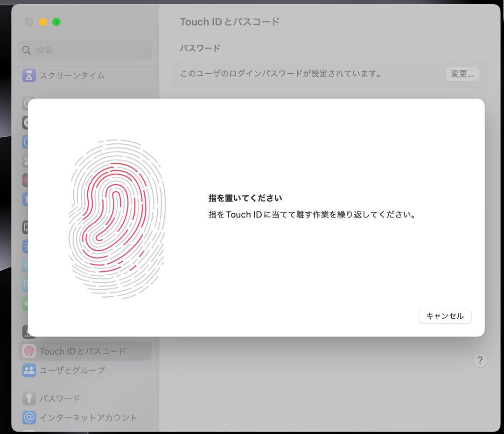Viewport: 504px width, 434px height.
Task: Click the インターネットアカウント @ icon
Action: [x=29, y=417]
